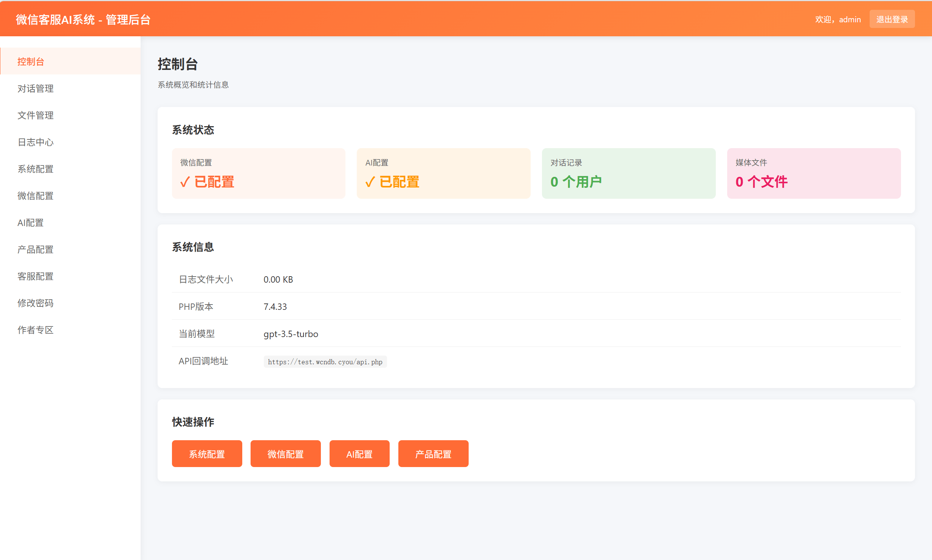Click the AI配置 quick action button
932x560 pixels.
pos(359,453)
